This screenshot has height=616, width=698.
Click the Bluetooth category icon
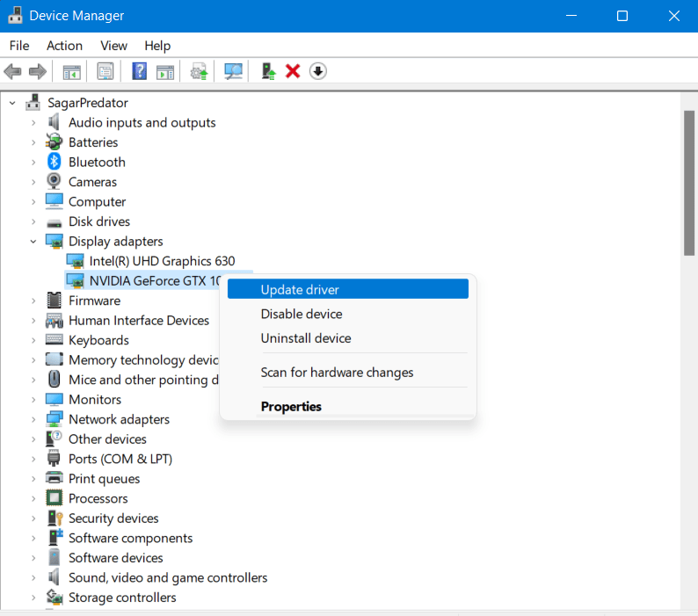click(54, 162)
